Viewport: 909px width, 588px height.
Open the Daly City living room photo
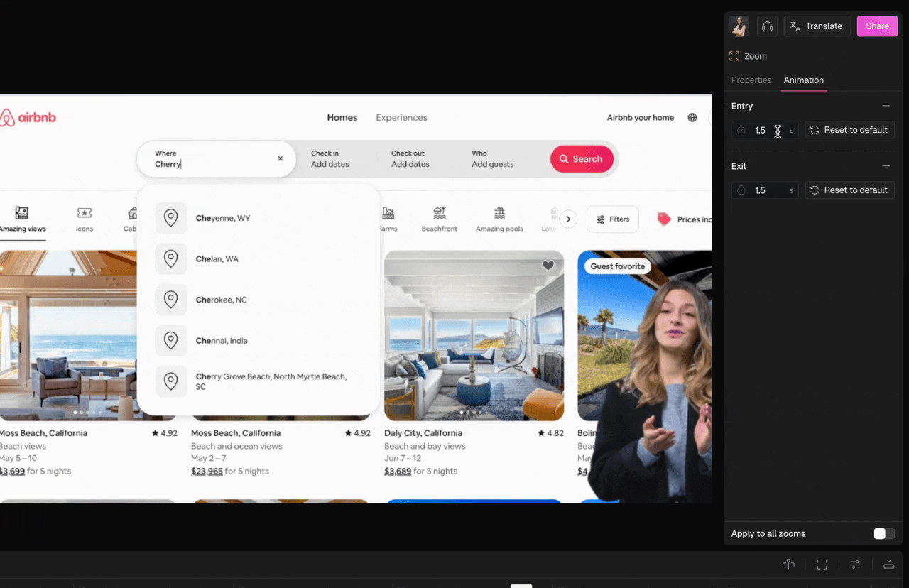[x=474, y=335]
